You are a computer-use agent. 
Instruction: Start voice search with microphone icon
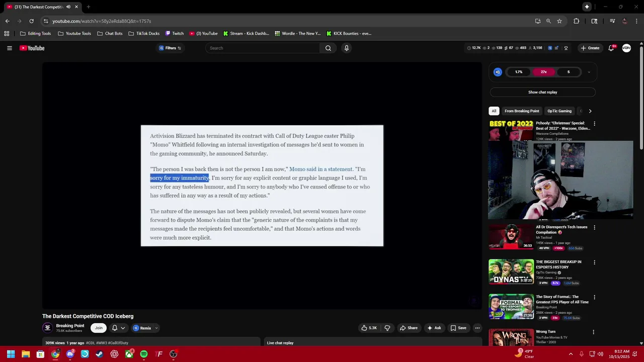click(x=346, y=48)
